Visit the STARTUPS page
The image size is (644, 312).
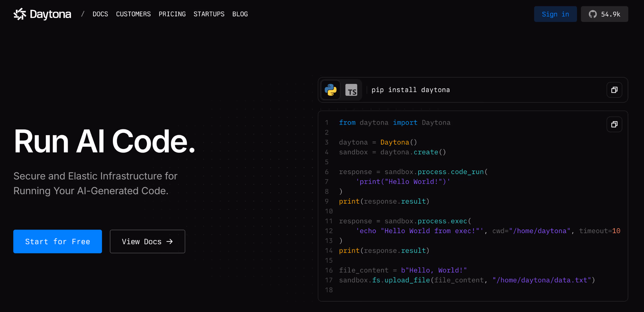[209, 14]
